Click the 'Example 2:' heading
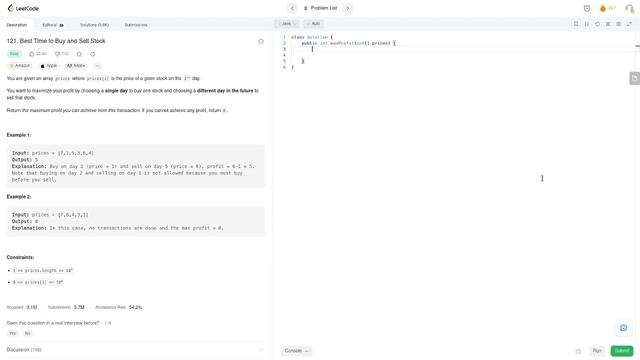 click(x=19, y=197)
